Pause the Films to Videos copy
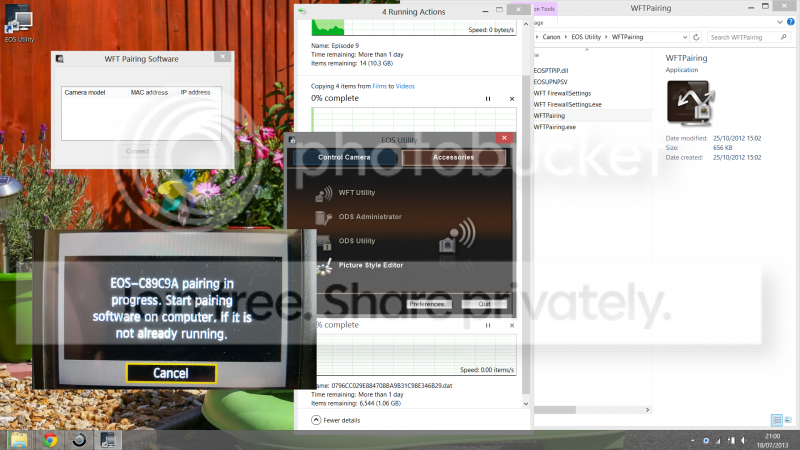This screenshot has height=450, width=800. 488,98
